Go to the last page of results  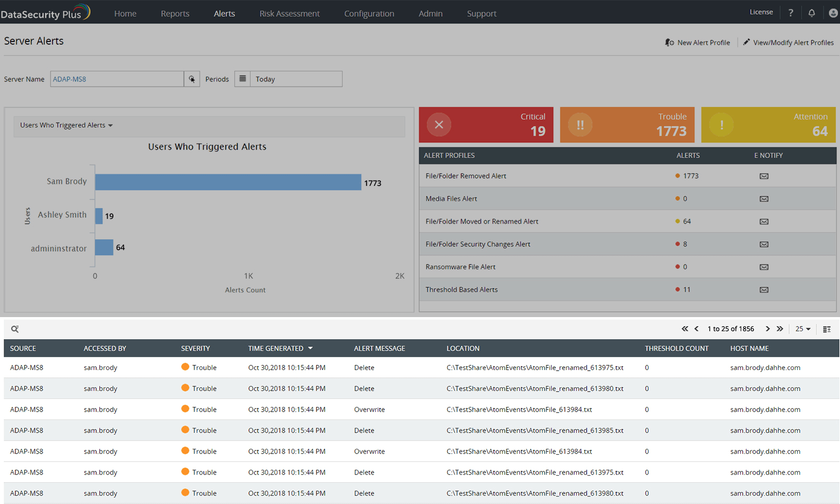tap(780, 329)
